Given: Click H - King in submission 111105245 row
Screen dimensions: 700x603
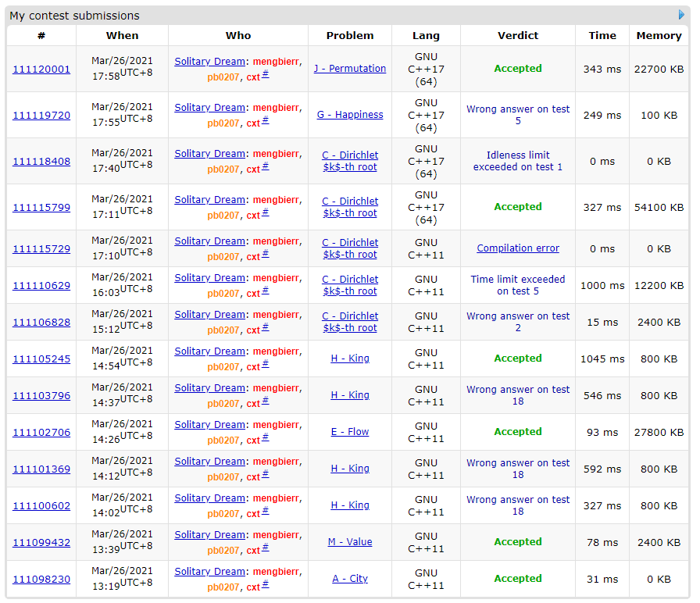Looking at the screenshot, I should coord(350,359).
